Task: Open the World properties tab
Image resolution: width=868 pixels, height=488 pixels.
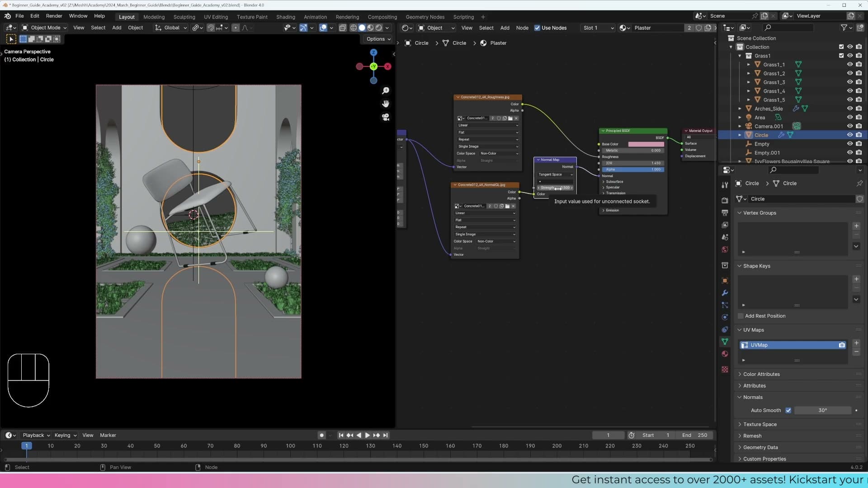Action: (x=725, y=249)
